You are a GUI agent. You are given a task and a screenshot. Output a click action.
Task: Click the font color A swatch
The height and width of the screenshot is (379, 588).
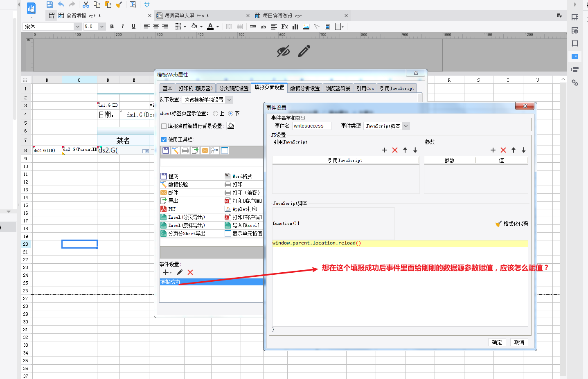(210, 27)
